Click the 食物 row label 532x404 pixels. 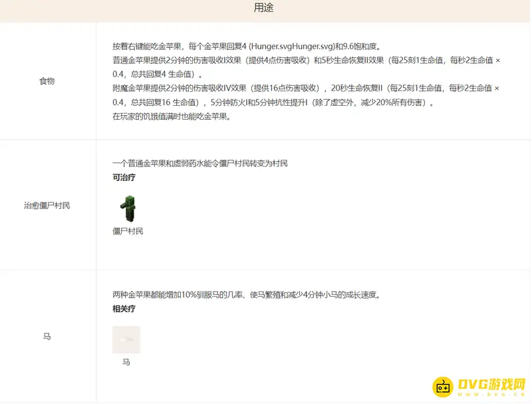click(x=47, y=81)
